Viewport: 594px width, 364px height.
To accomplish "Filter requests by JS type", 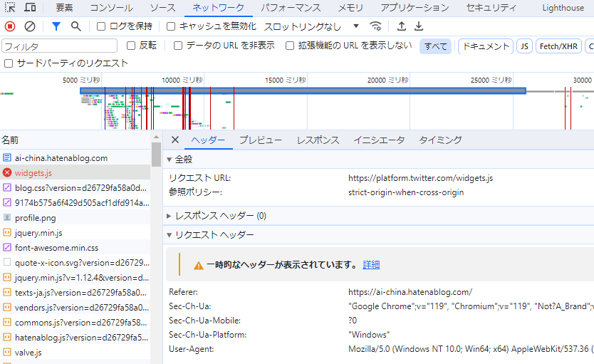I will pyautogui.click(x=524, y=46).
